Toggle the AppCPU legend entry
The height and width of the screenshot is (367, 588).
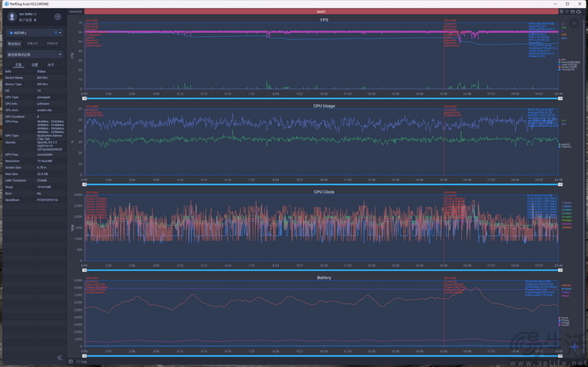coord(564,144)
